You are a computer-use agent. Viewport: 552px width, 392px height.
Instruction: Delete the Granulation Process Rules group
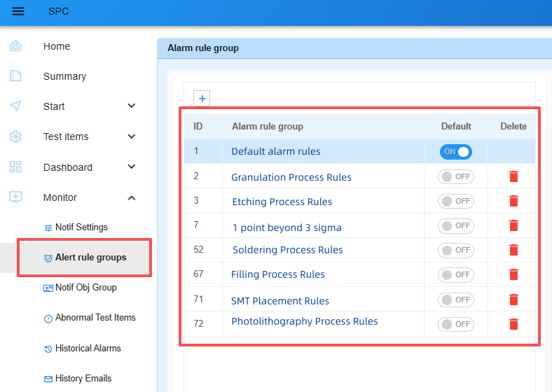513,177
